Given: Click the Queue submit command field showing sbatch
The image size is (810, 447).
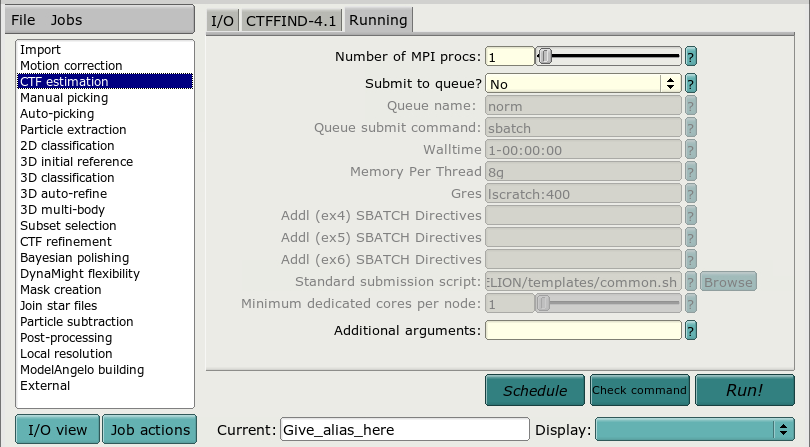Looking at the screenshot, I should pyautogui.click(x=583, y=128).
